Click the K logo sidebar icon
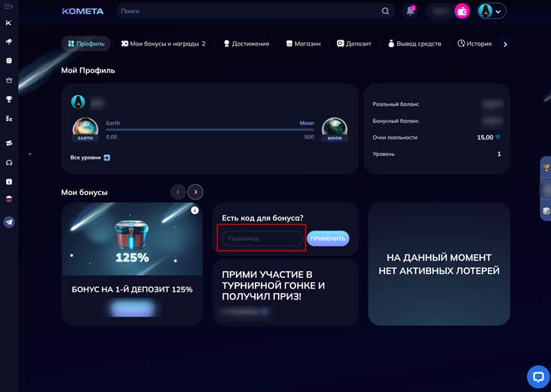Viewport: 551px width, 392px height. pyautogui.click(x=9, y=23)
